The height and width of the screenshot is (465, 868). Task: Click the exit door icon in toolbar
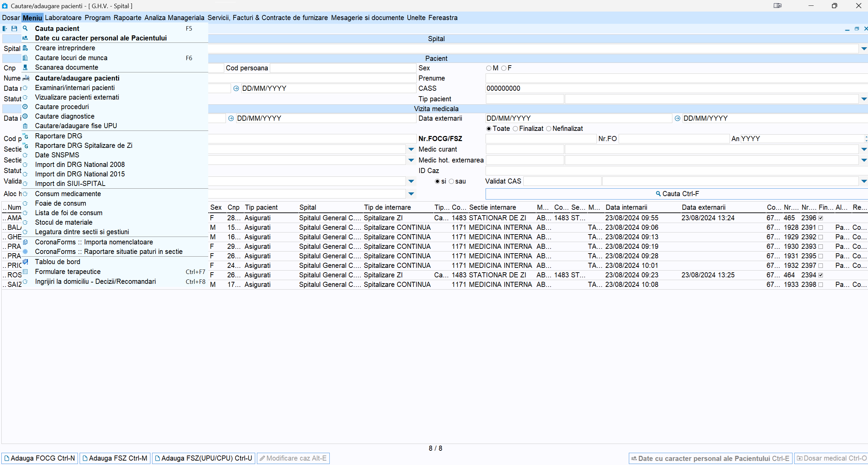[5, 29]
